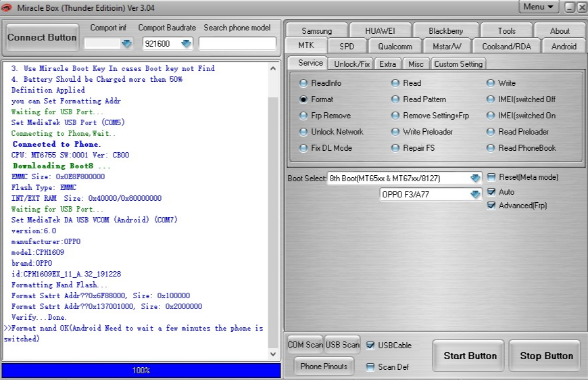
Task: Choose the Frp Remove radio option
Action: tap(303, 116)
